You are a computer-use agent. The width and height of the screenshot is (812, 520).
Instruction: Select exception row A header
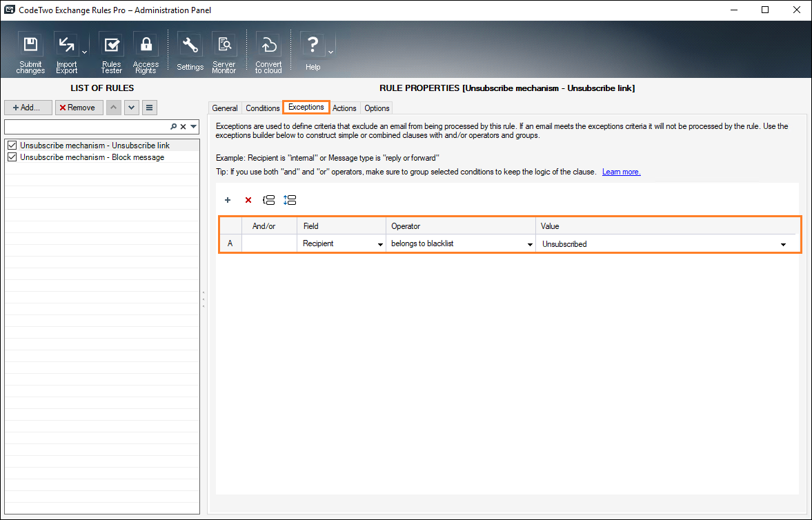tap(230, 243)
